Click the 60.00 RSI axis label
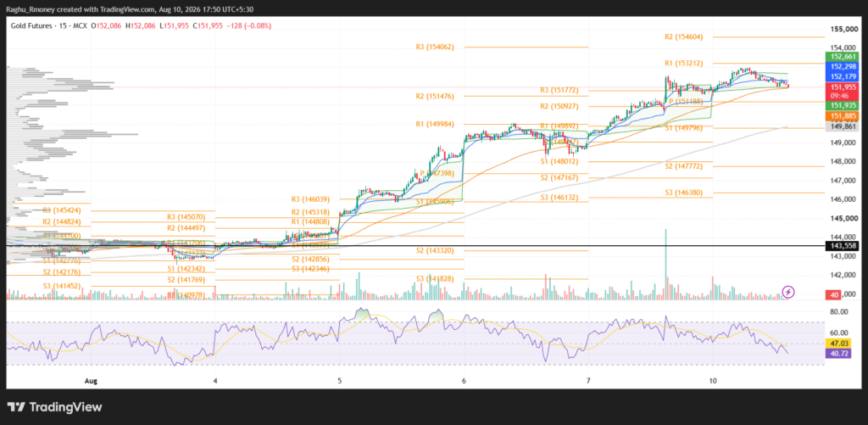This screenshot has width=868, height=425. click(x=837, y=333)
